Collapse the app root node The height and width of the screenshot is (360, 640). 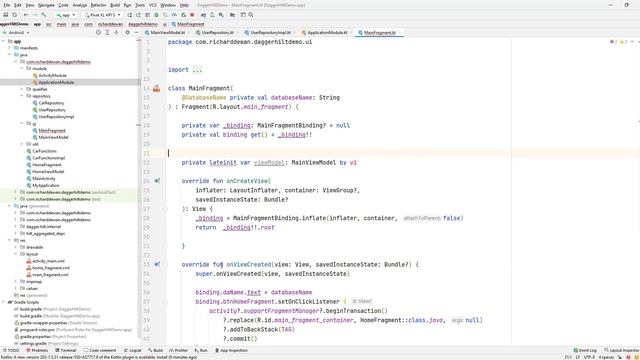pos(4,41)
